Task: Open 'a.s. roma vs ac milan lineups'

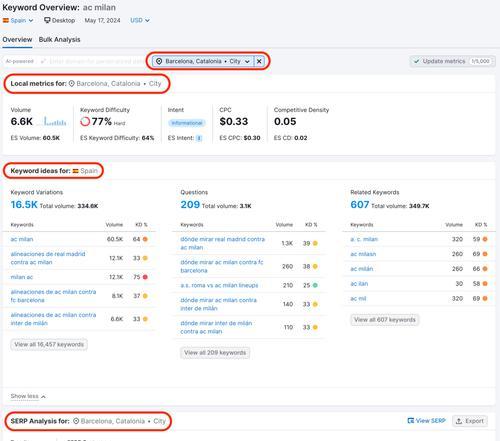Action: [219, 285]
